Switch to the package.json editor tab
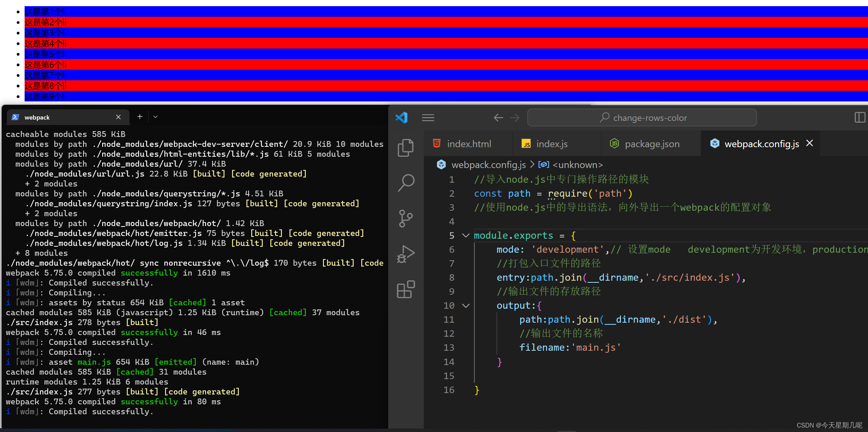Image resolution: width=868 pixels, height=432 pixels. coord(652,144)
